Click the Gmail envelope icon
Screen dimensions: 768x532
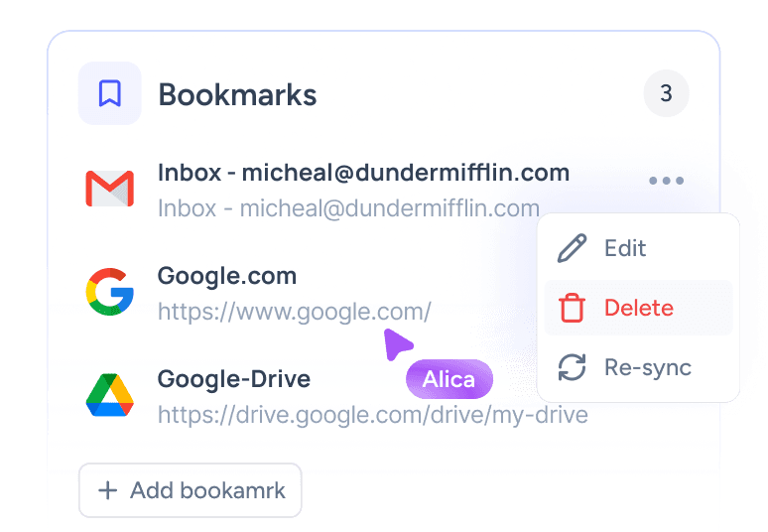[x=110, y=189]
